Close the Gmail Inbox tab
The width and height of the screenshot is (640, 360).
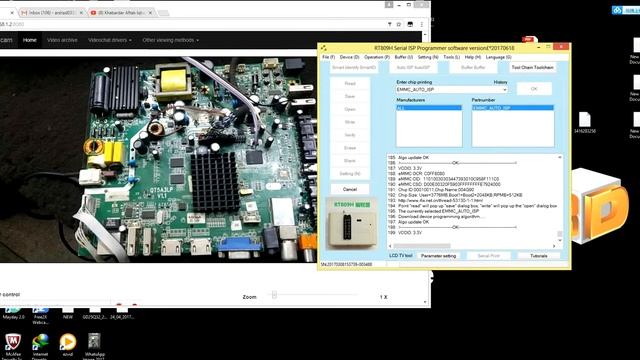coord(81,13)
